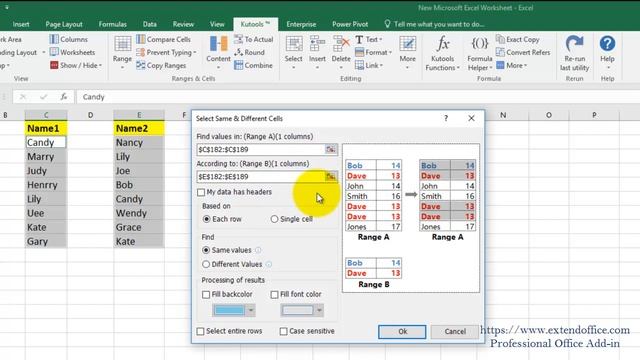This screenshot has height=360, width=640.
Task: Open the Worksheets tool
Action: [x=72, y=52]
